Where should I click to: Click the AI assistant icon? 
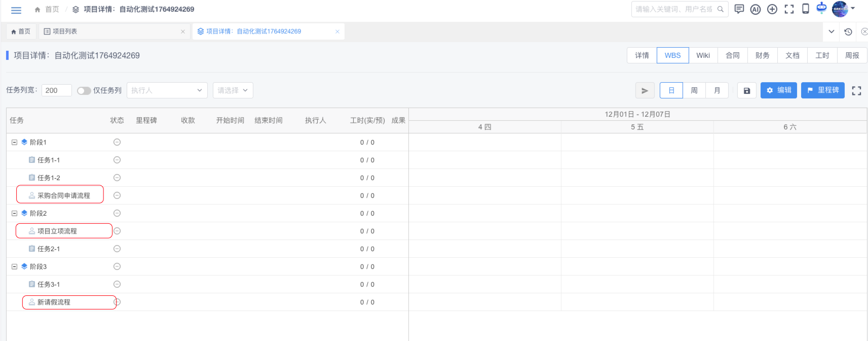tap(756, 9)
